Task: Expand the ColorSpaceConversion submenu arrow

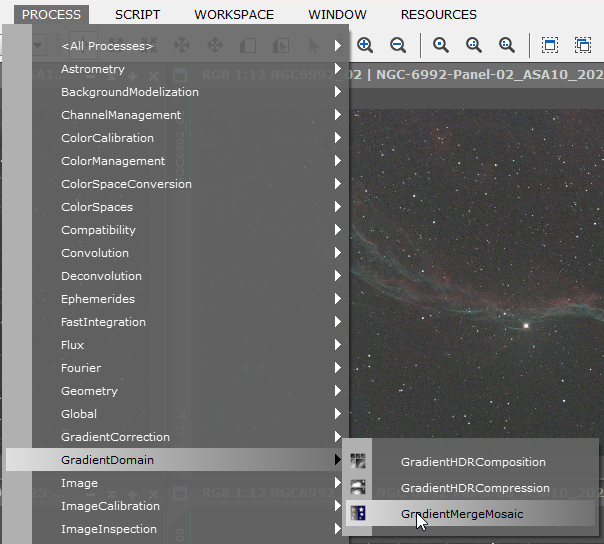Action: 338,184
